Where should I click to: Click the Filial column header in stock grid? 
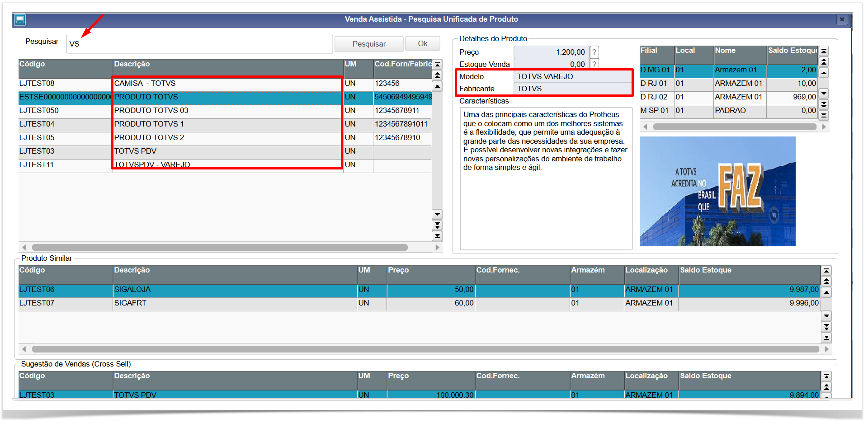click(x=657, y=55)
